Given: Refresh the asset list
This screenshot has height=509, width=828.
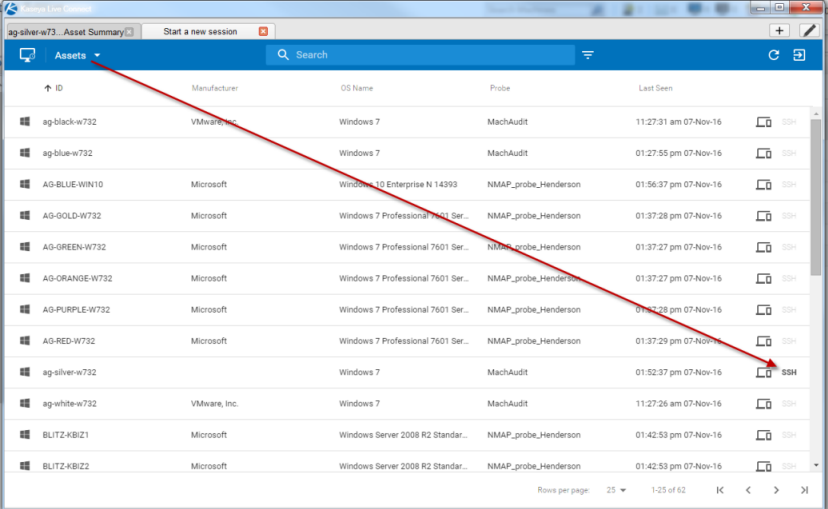Looking at the screenshot, I should point(774,55).
